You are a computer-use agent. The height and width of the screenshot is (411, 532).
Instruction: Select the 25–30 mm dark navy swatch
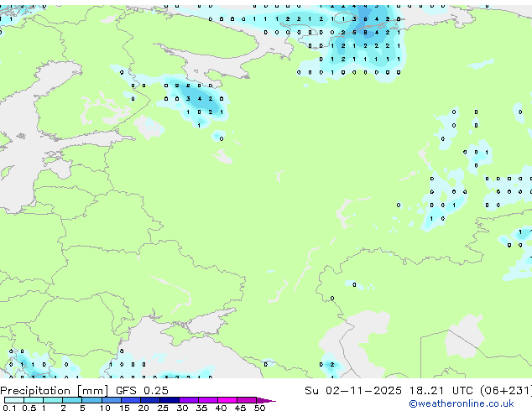(x=170, y=400)
